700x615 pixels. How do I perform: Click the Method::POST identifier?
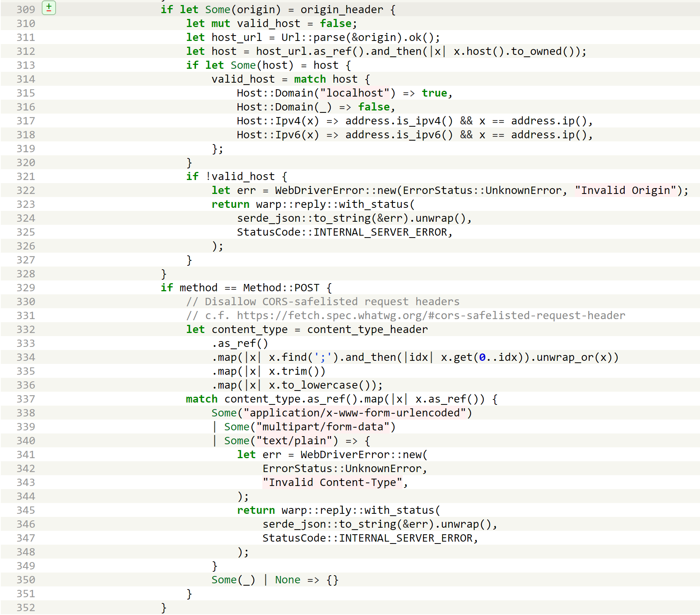(281, 288)
